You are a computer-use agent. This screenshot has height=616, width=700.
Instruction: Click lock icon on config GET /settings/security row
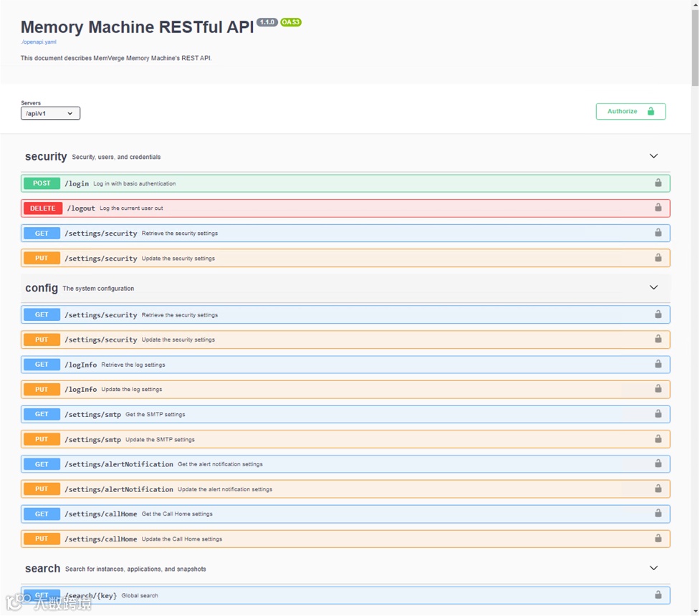pyautogui.click(x=658, y=314)
